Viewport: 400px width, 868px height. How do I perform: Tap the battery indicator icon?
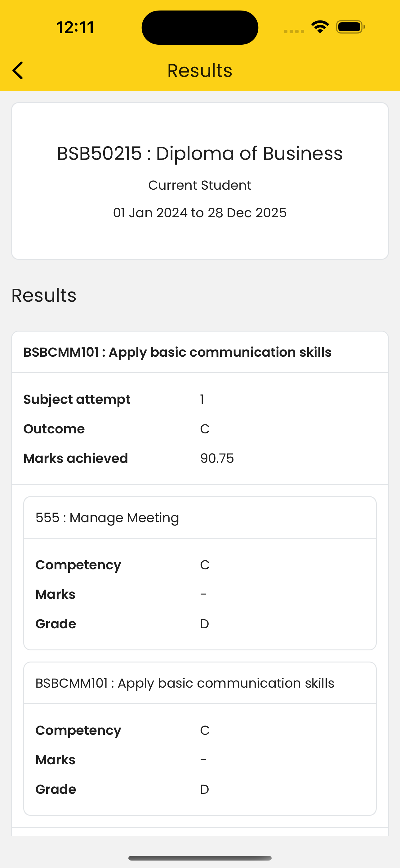point(350,27)
